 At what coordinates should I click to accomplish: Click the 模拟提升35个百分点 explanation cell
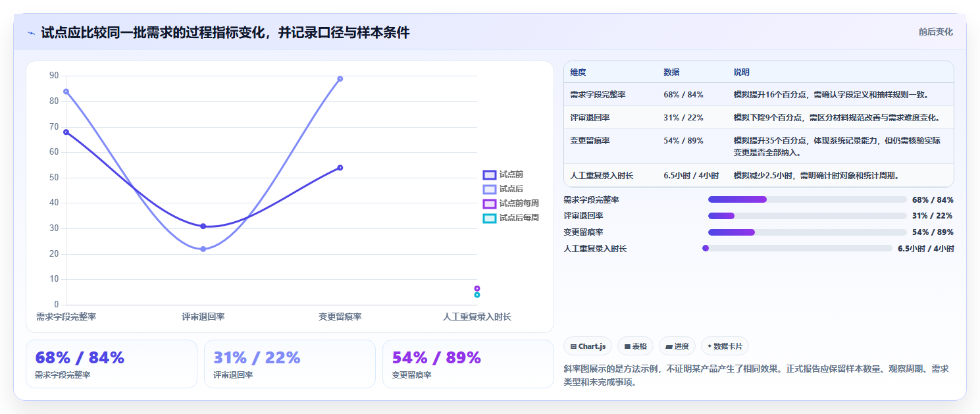point(837,146)
